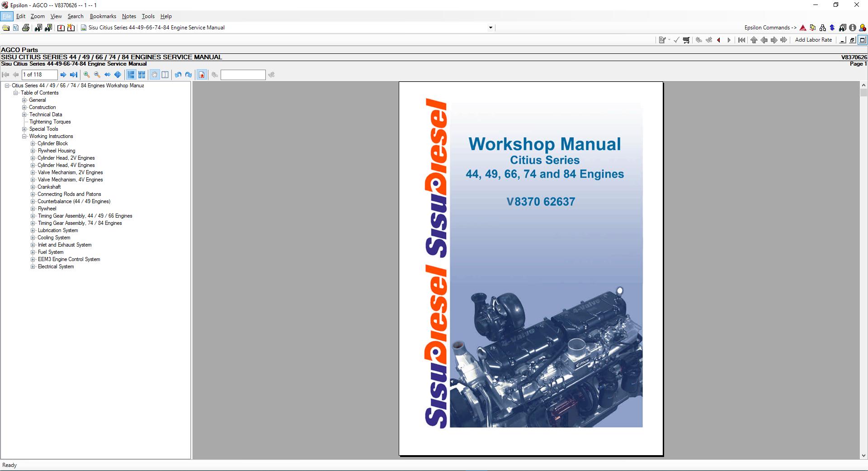Toggle the hand pan tool
The width and height of the screenshot is (868, 471).
tap(155, 75)
